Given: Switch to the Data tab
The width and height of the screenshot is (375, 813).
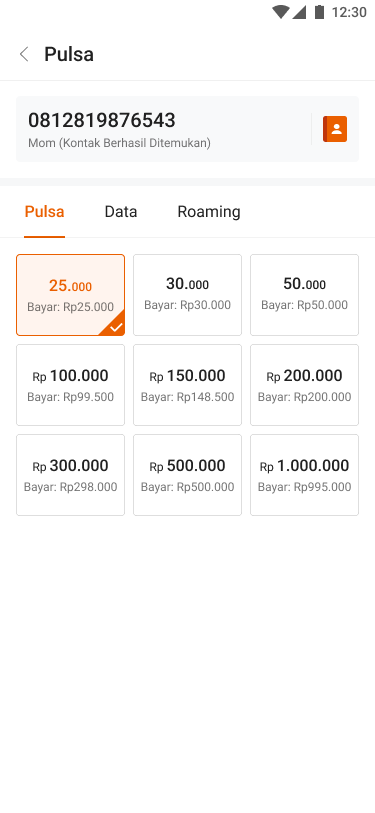Looking at the screenshot, I should click(x=121, y=212).
